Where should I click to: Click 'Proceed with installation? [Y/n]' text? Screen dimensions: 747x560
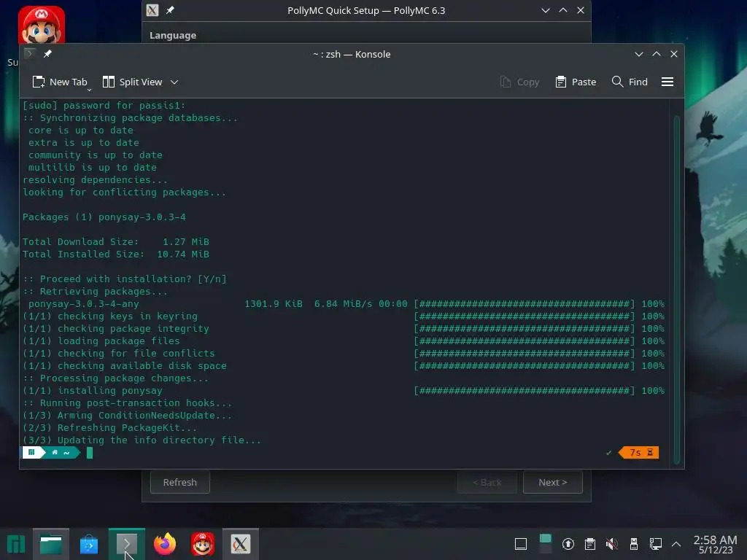[x=133, y=279]
